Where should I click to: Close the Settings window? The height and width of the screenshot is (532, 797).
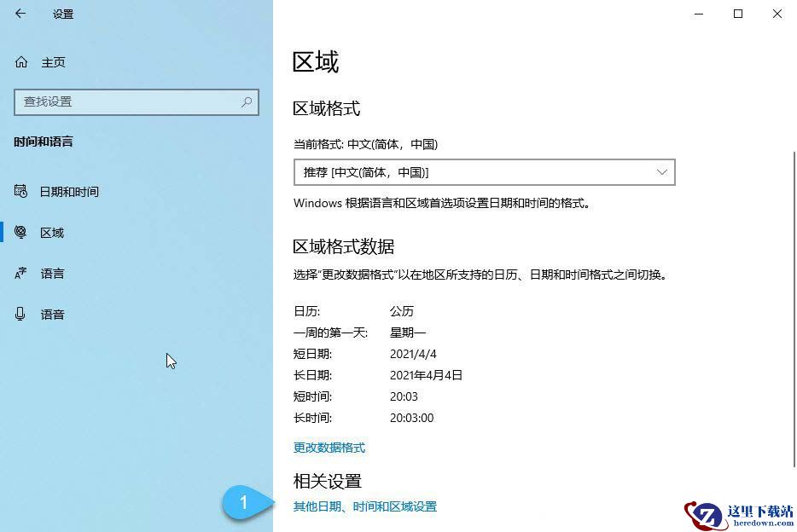pyautogui.click(x=777, y=14)
